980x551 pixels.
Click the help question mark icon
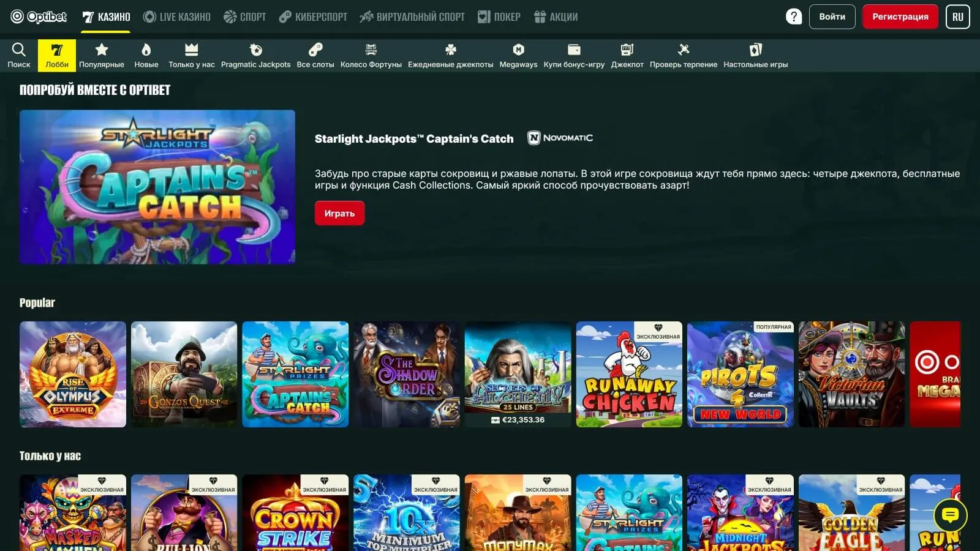[x=794, y=17]
